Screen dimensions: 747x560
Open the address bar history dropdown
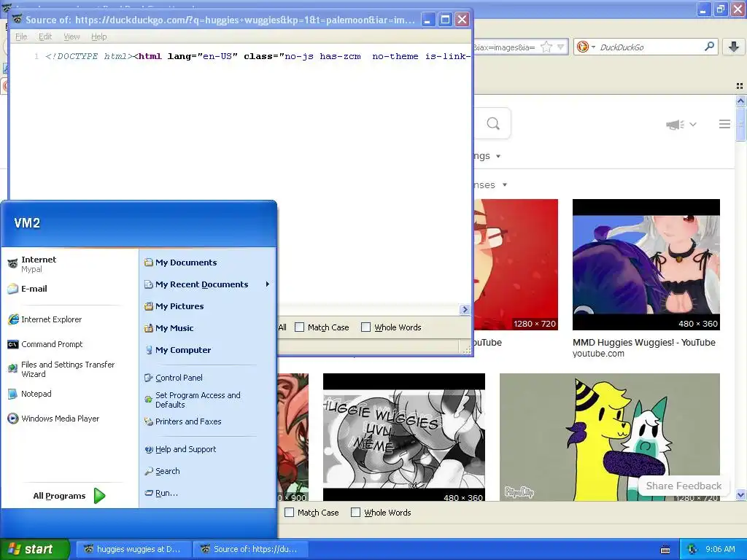(x=561, y=47)
